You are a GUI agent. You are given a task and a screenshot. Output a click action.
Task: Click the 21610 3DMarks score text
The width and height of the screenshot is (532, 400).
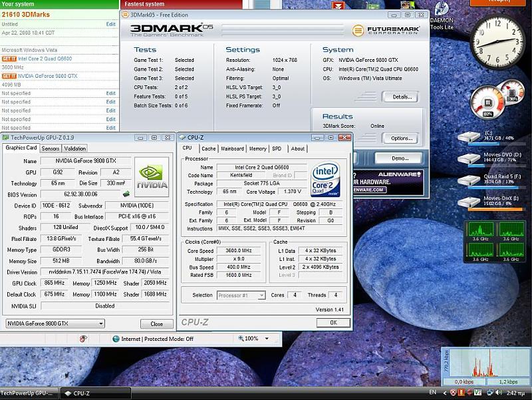point(25,15)
